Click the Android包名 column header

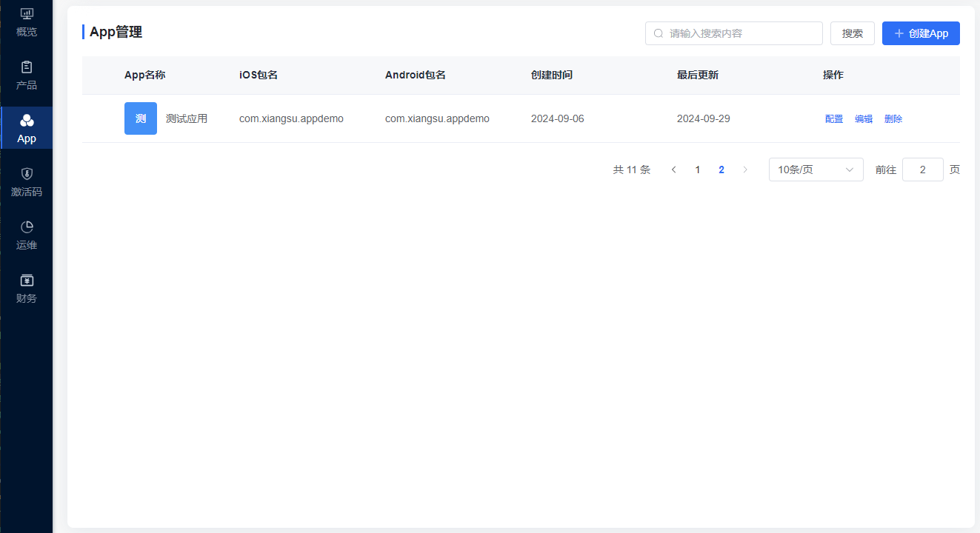pos(416,75)
